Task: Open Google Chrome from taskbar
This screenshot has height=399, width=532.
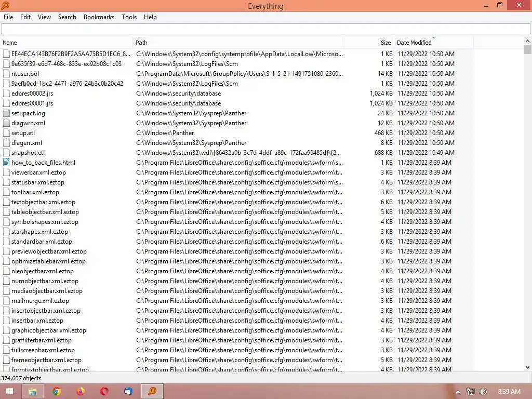Action: pos(57,391)
